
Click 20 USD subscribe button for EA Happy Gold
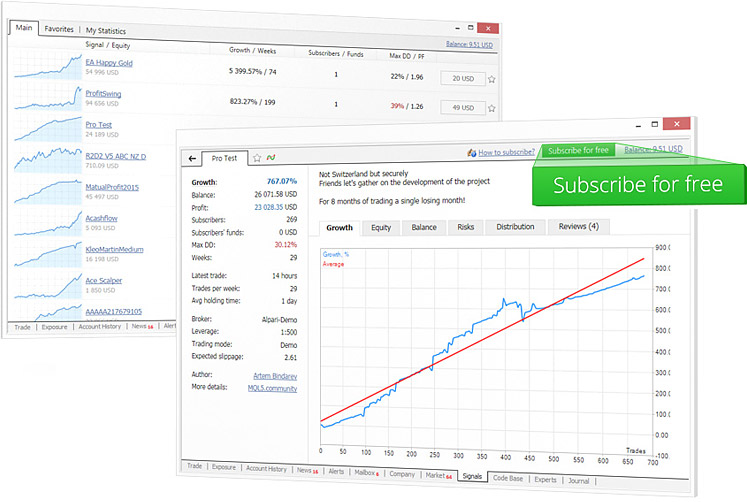pyautogui.click(x=463, y=79)
